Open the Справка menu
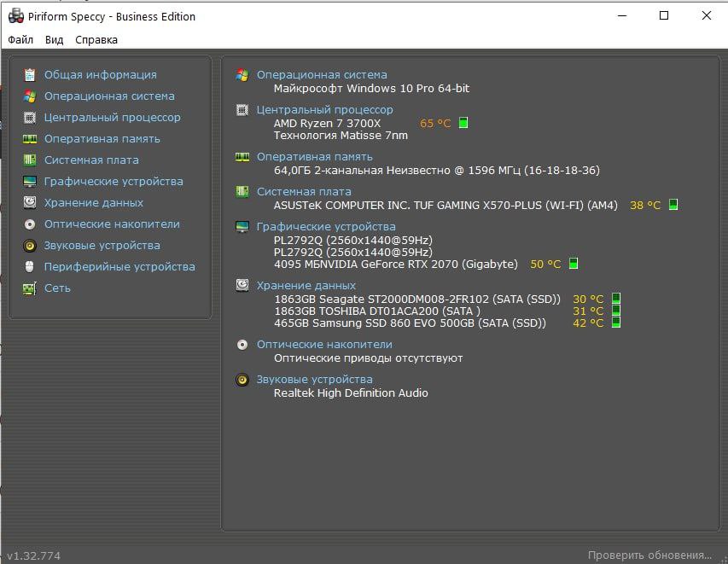Image resolution: width=728 pixels, height=564 pixels. pyautogui.click(x=96, y=40)
